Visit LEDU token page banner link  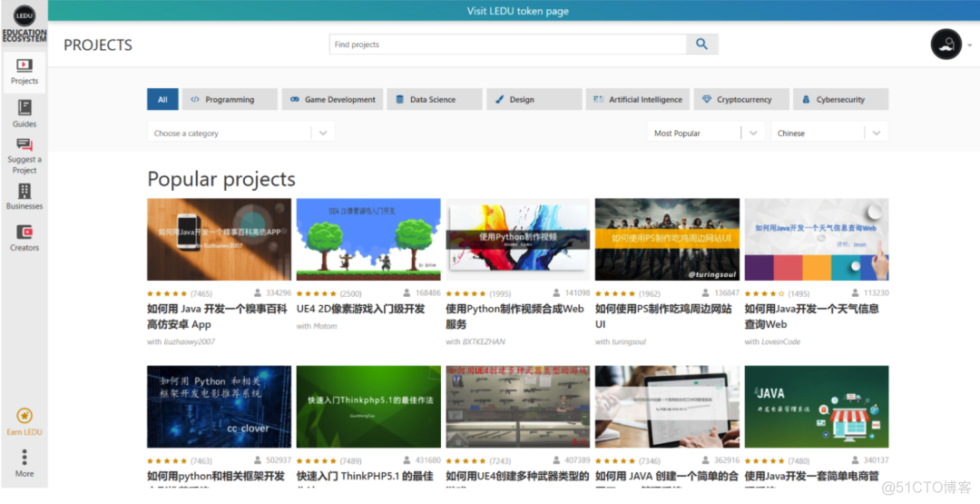[517, 11]
